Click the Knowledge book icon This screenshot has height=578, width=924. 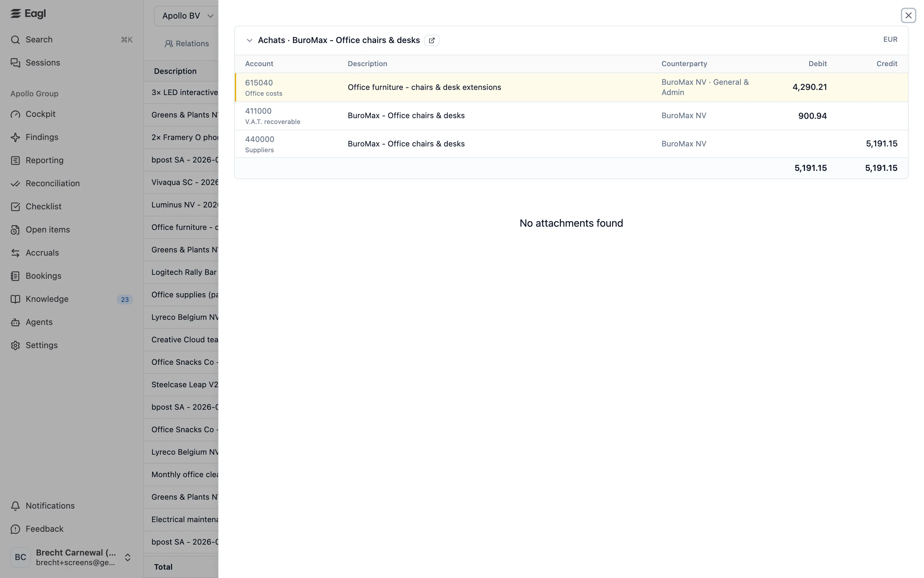pyautogui.click(x=15, y=299)
